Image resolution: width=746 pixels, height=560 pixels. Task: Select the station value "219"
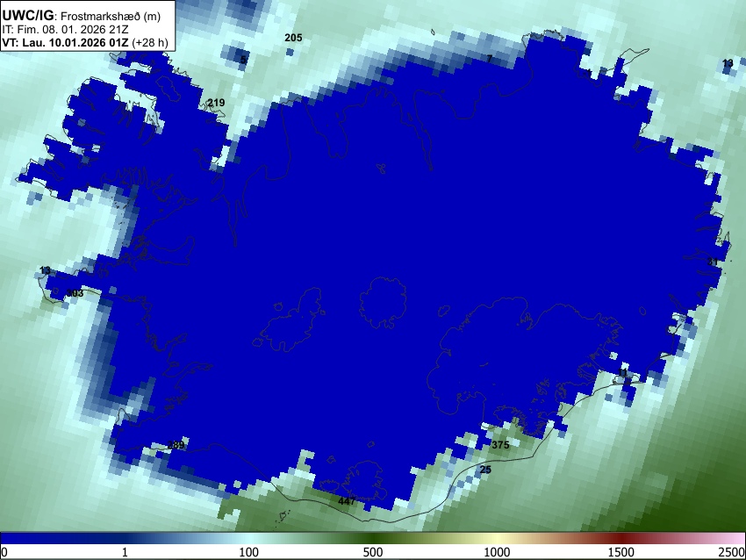coord(216,103)
